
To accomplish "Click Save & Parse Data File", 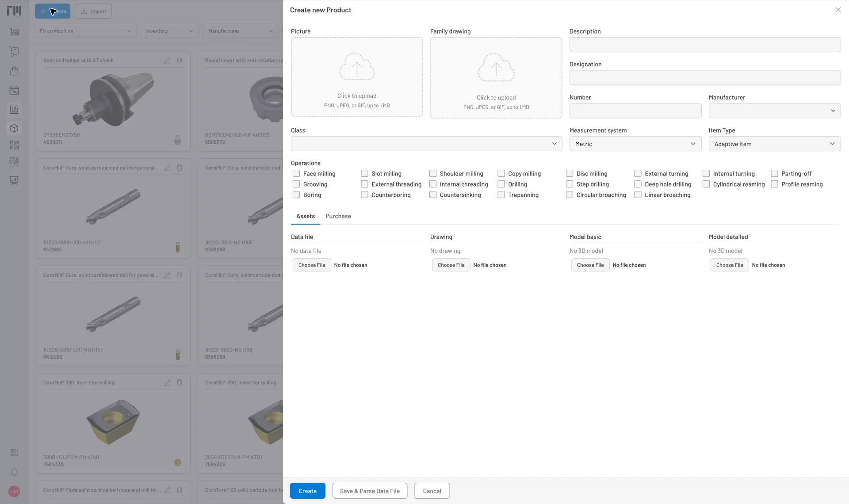I will (370, 491).
